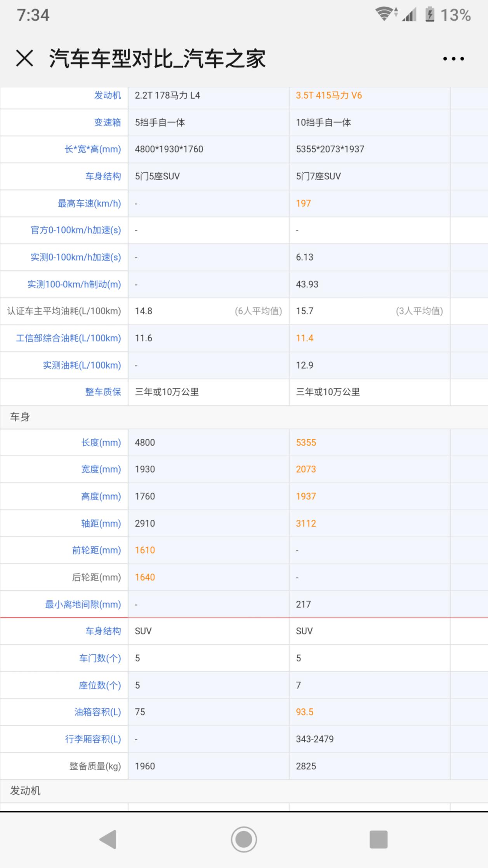Select the measured fuel value 12.9
This screenshot has width=488, height=868.
tap(304, 365)
